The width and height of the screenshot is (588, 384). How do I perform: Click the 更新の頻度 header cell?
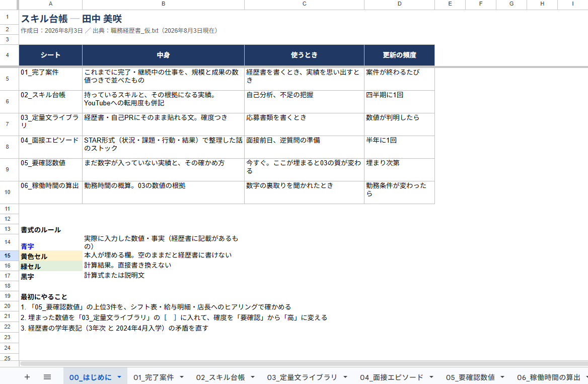coord(399,55)
